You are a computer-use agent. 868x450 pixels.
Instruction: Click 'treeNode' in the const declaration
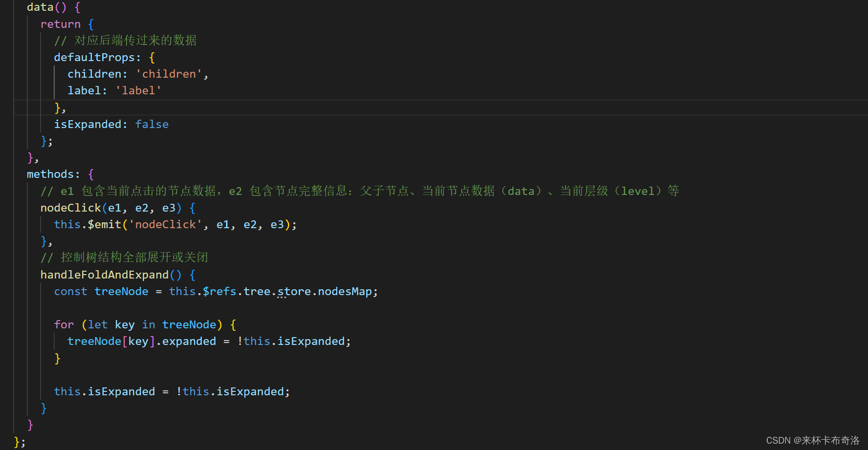[121, 291]
